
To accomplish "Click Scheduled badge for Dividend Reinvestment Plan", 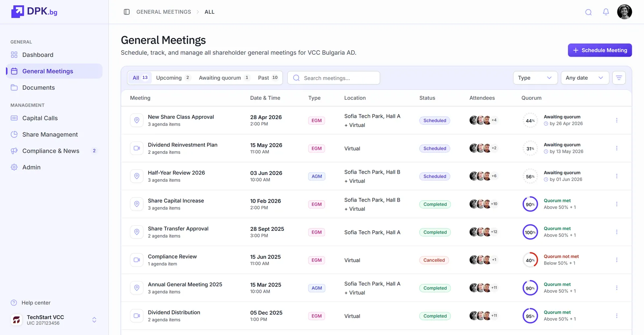I will tap(435, 148).
